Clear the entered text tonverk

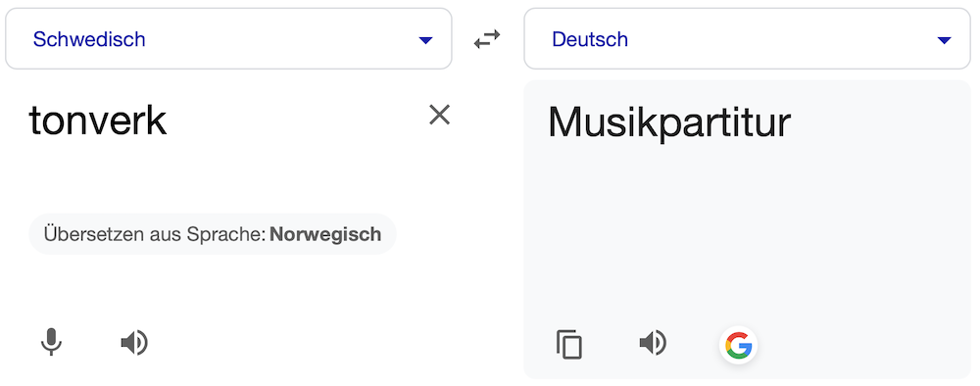click(439, 115)
